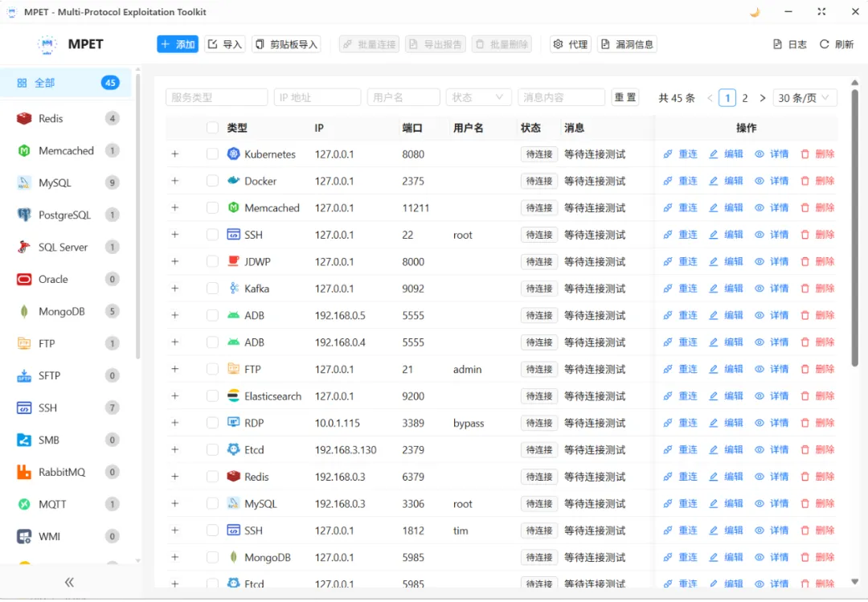
Task: Check the Elasticsearch row checkbox
Action: (x=212, y=396)
